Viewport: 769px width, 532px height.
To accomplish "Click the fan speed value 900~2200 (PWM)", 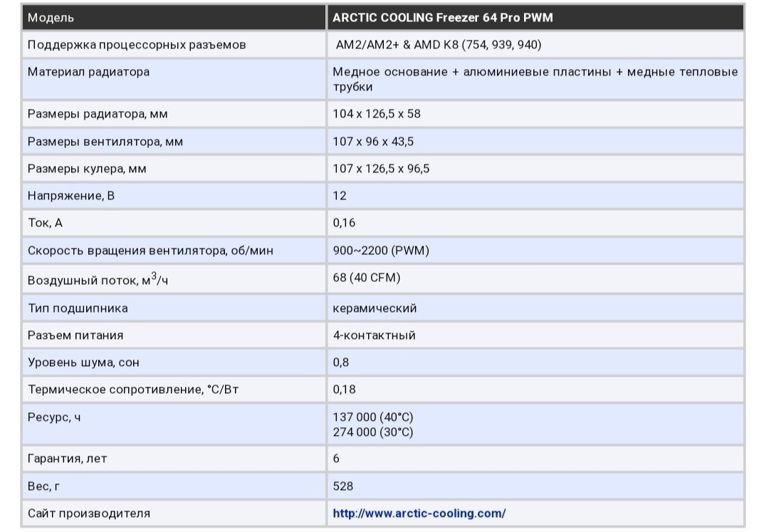I will 381,251.
